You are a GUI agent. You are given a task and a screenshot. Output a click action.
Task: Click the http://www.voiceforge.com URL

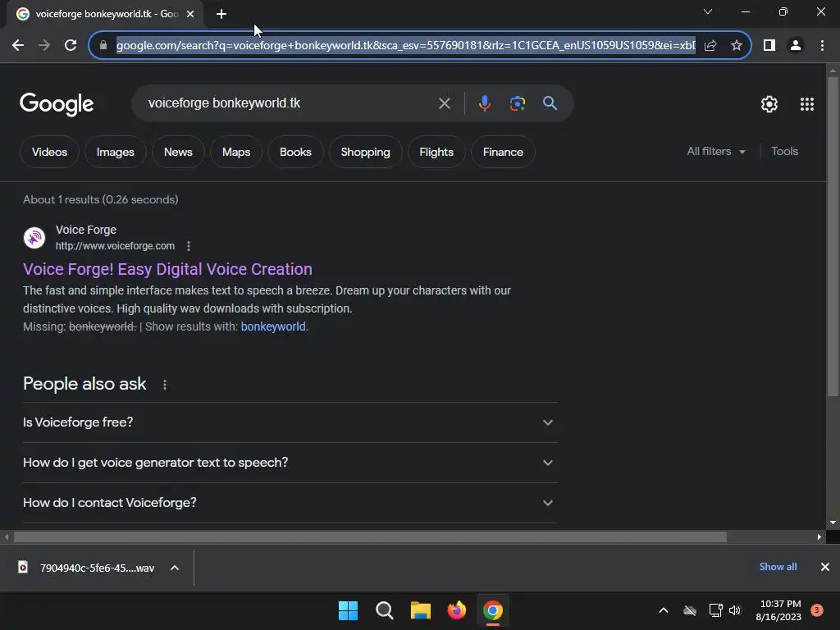pyautogui.click(x=115, y=246)
